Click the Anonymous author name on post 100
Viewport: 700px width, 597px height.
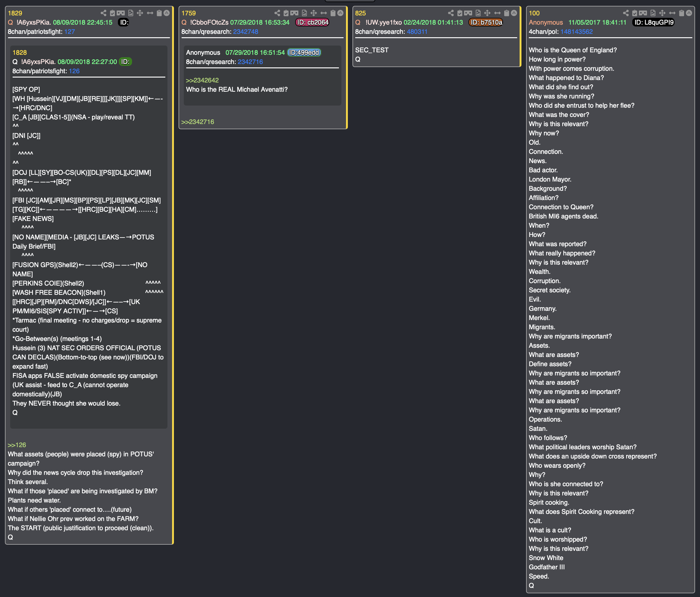click(x=545, y=23)
